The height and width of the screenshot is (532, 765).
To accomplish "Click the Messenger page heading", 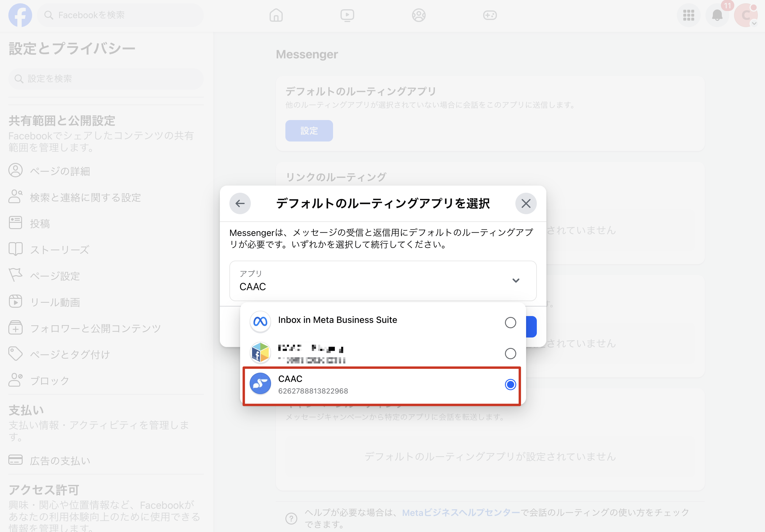I will [307, 54].
